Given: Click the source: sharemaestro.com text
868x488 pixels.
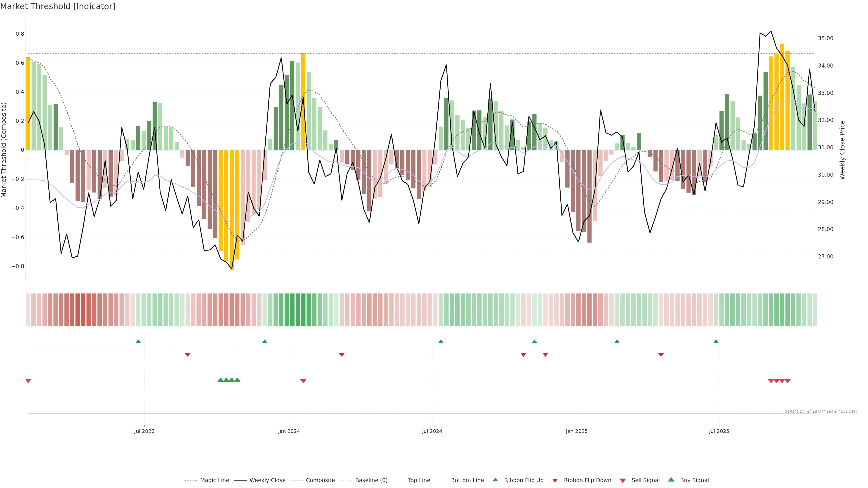Looking at the screenshot, I should coord(821,411).
